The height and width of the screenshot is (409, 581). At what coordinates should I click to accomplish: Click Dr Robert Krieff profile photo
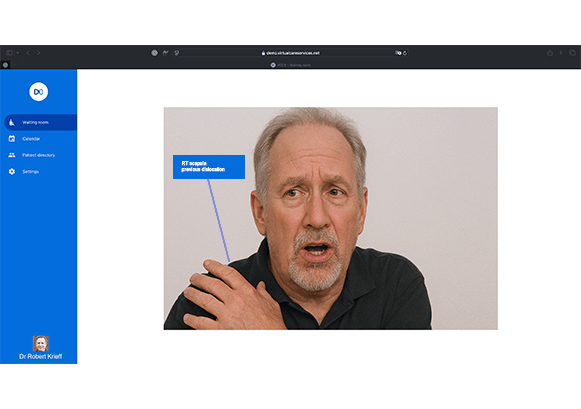[x=40, y=343]
